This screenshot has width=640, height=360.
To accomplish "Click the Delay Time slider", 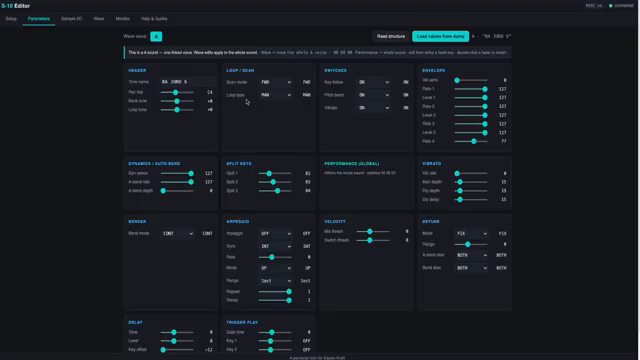I will tap(177, 332).
